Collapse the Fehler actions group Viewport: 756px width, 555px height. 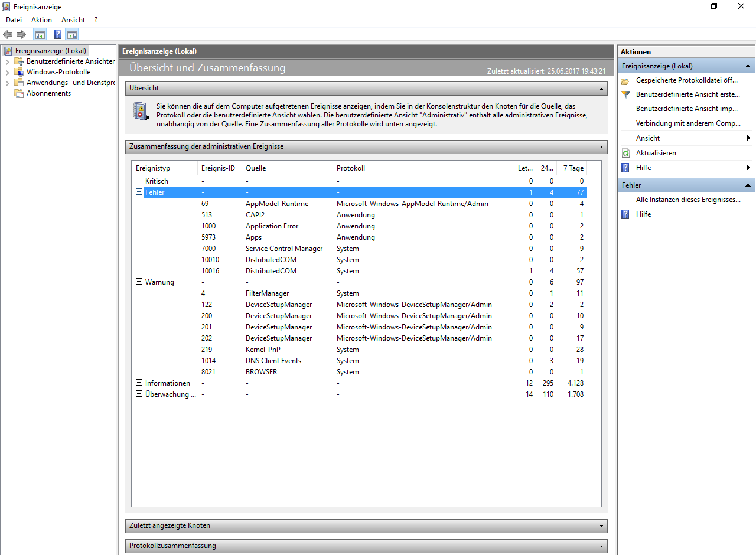click(748, 185)
